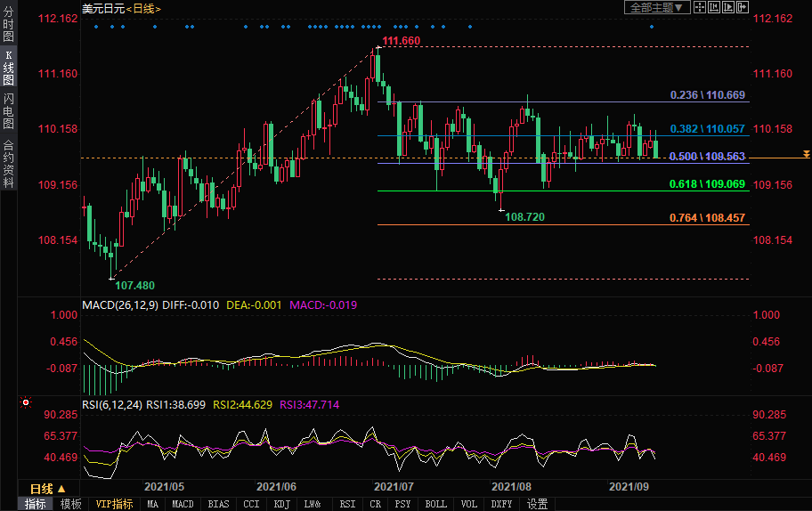
Task: Select the 模板 tab at bottom
Action: click(70, 504)
